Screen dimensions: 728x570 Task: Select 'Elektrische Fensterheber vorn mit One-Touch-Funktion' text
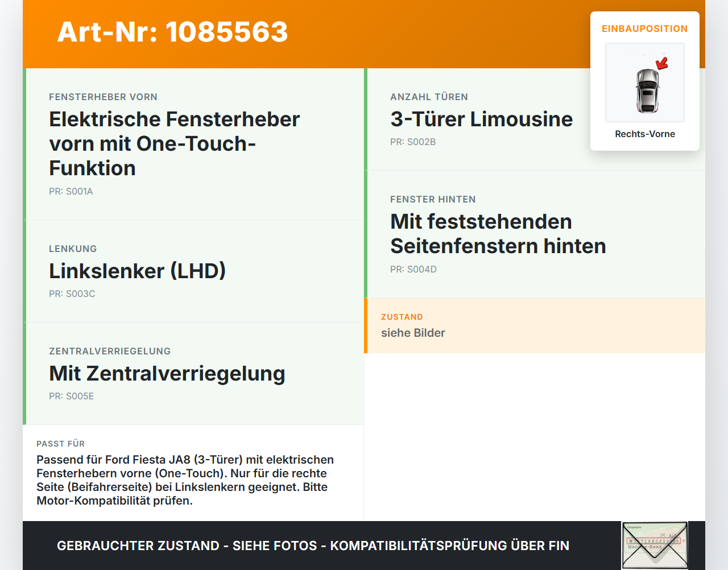175,143
